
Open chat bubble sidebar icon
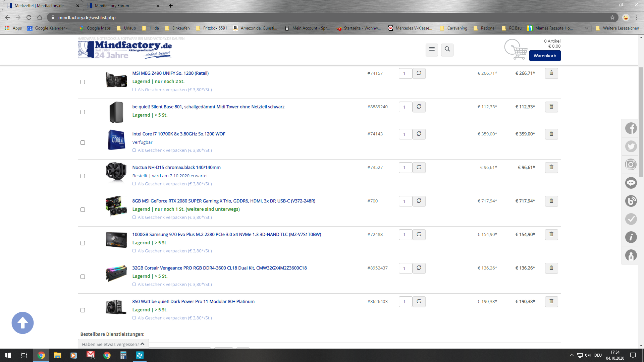click(631, 183)
